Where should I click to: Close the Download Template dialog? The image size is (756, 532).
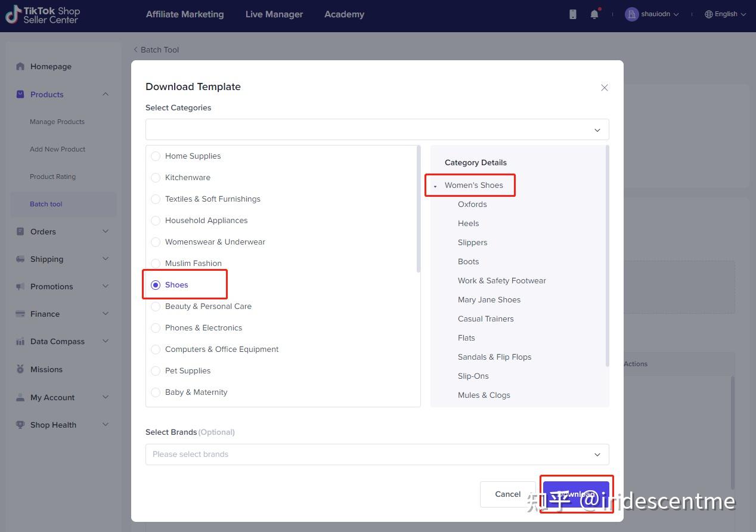[x=605, y=88]
